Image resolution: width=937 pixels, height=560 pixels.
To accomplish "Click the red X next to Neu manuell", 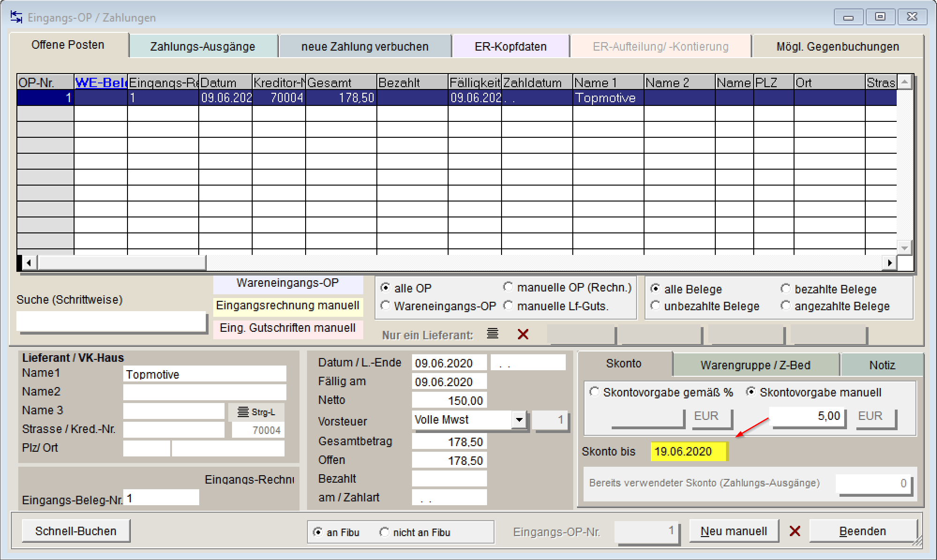I will (x=795, y=531).
